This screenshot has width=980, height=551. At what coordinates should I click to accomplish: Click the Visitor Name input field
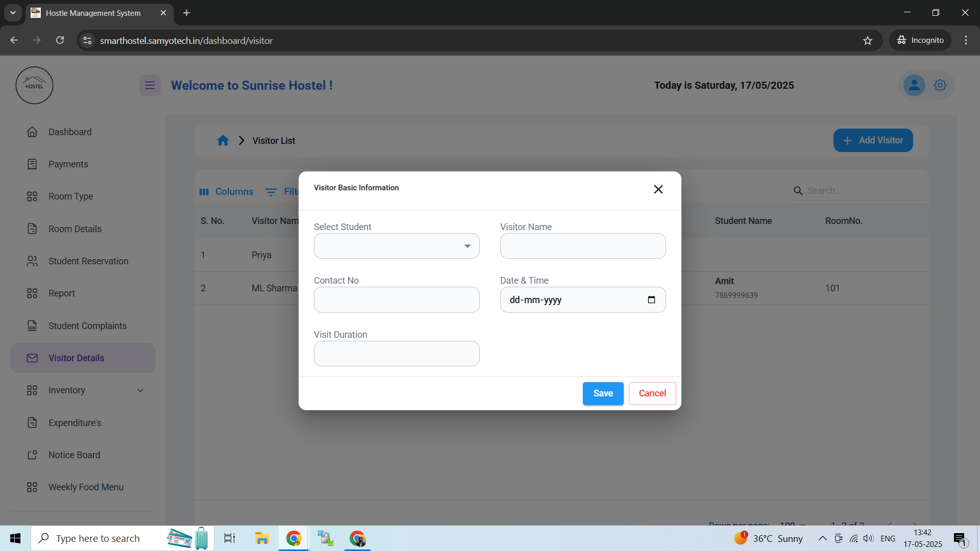pyautogui.click(x=582, y=246)
